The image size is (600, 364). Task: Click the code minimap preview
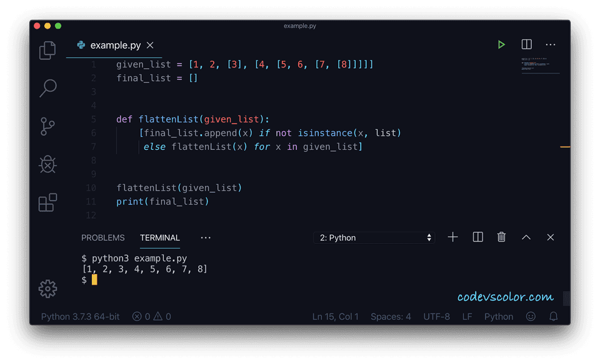[540, 65]
